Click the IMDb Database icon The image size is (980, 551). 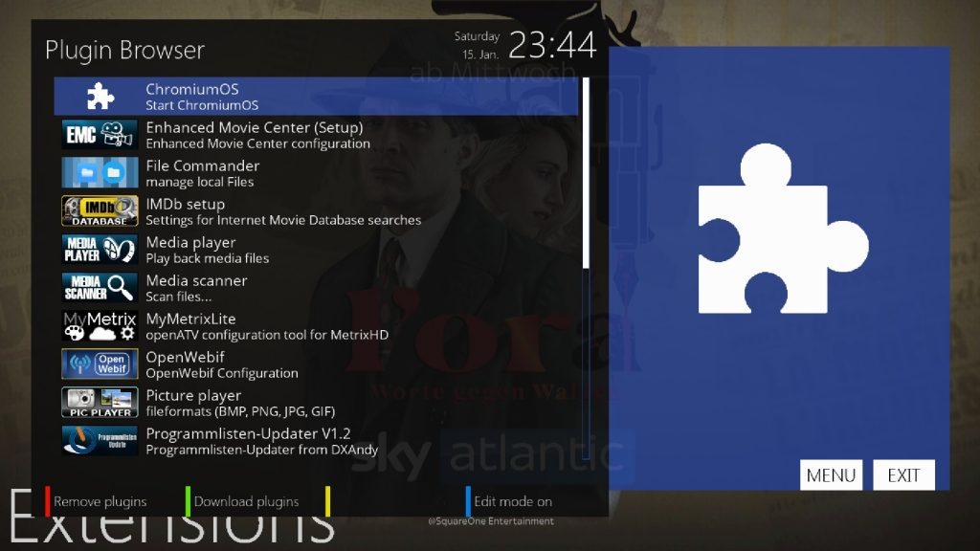99,210
